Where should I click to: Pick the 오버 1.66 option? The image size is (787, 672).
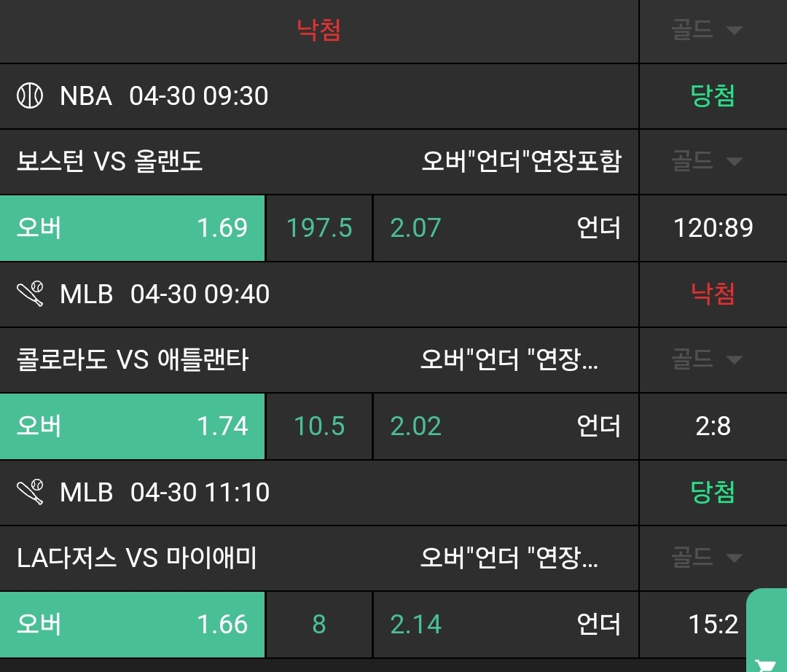(132, 625)
